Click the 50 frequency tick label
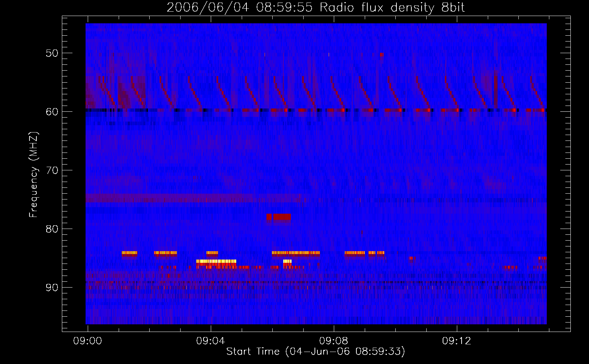The height and width of the screenshot is (364, 589). [x=52, y=53]
